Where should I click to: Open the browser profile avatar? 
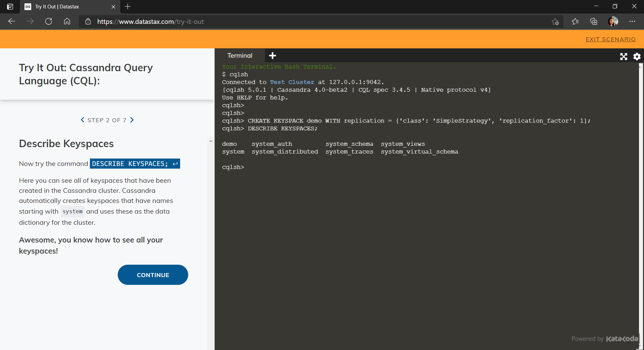point(613,21)
